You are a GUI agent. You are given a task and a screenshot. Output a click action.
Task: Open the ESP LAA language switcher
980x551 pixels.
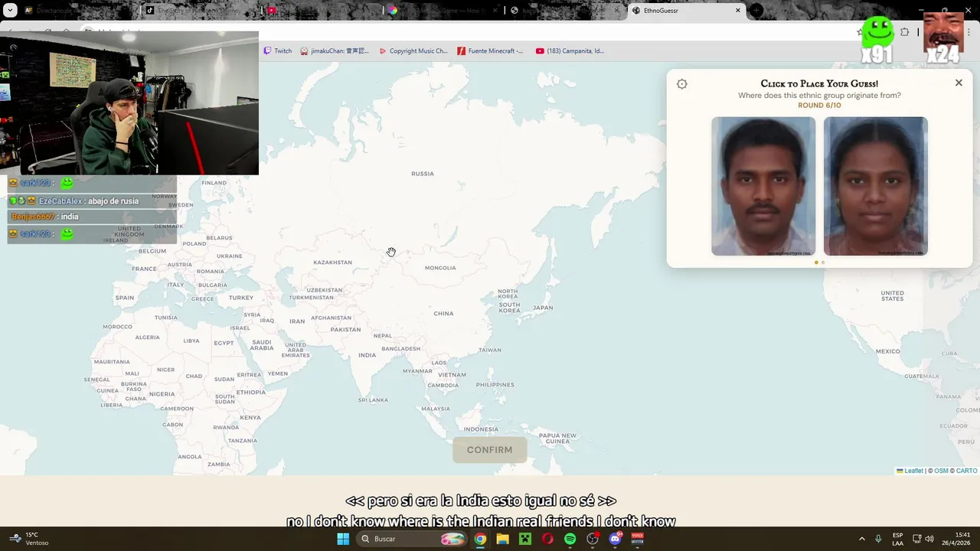pos(897,539)
